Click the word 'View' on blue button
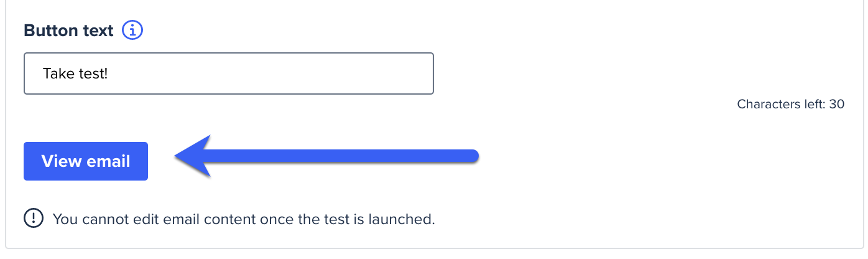This screenshot has width=868, height=259. (x=62, y=161)
